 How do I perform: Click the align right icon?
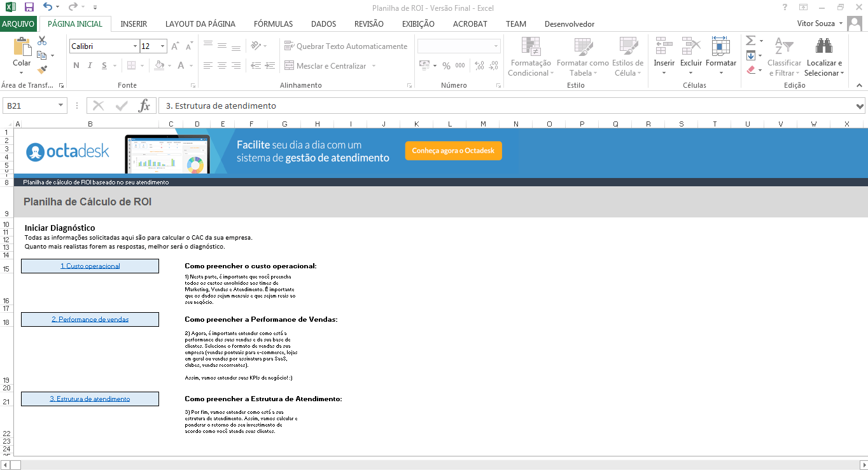coord(236,65)
